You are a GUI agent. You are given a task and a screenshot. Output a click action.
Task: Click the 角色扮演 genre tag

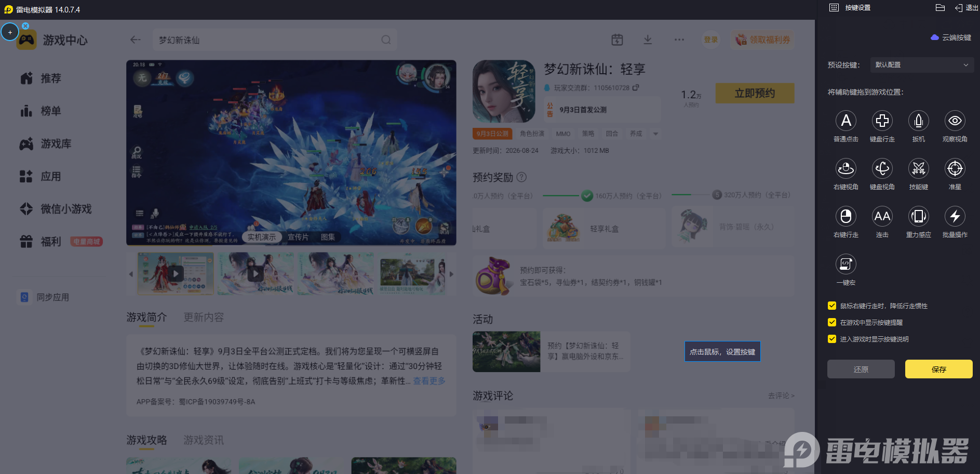click(532, 134)
